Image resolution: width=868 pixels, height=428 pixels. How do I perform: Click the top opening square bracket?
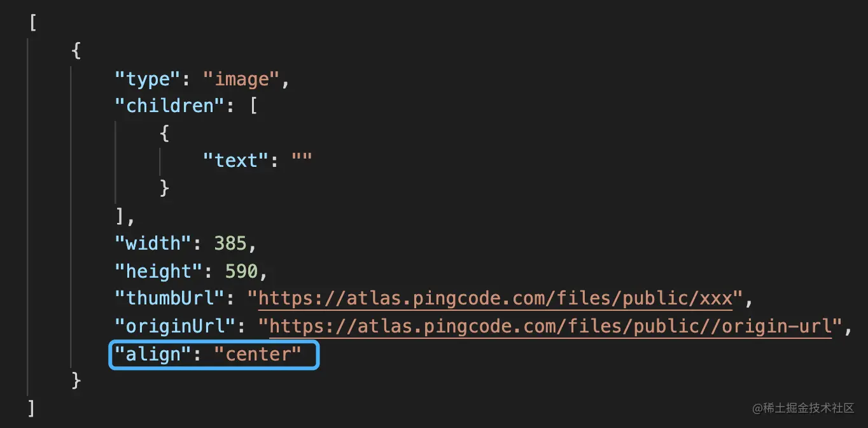[x=32, y=24]
